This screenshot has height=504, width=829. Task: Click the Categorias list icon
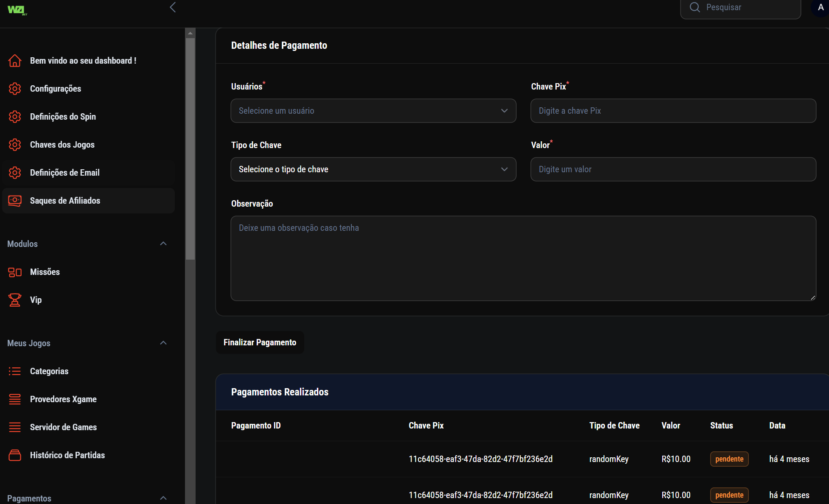[15, 371]
